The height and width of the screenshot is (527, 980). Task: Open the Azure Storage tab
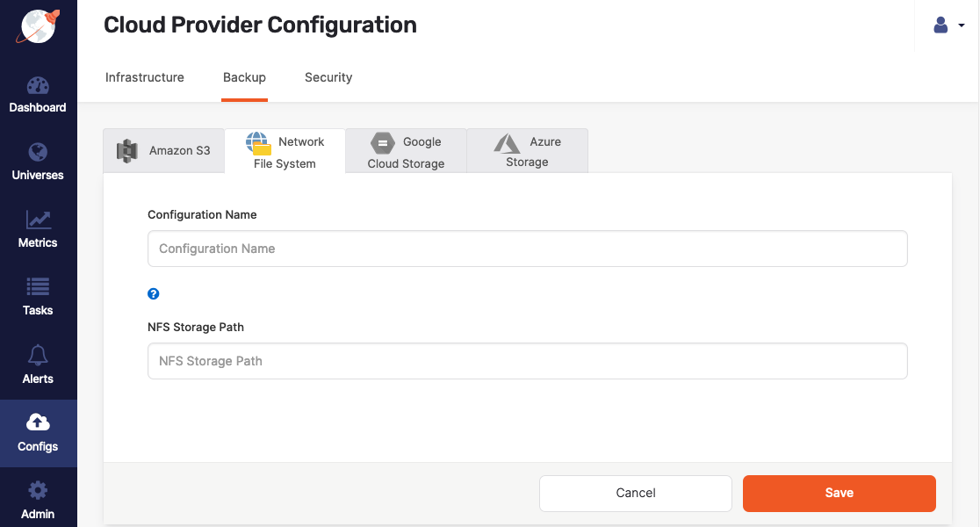pyautogui.click(x=527, y=150)
